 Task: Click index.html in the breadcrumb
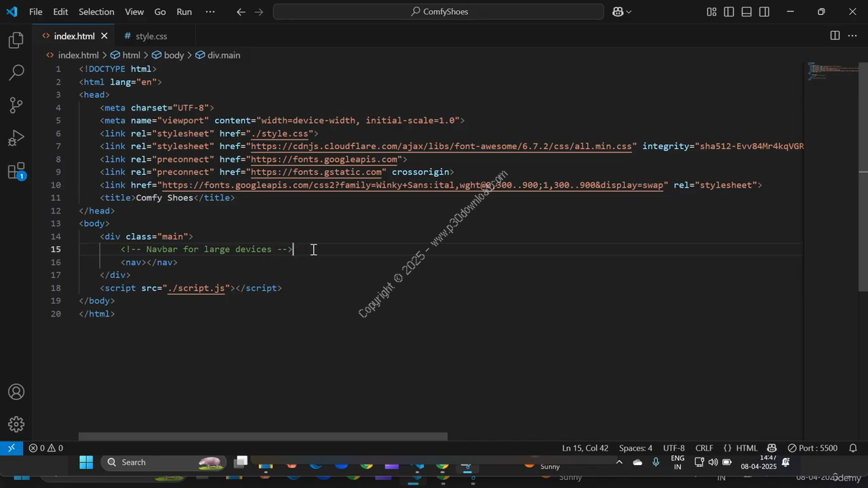point(78,55)
